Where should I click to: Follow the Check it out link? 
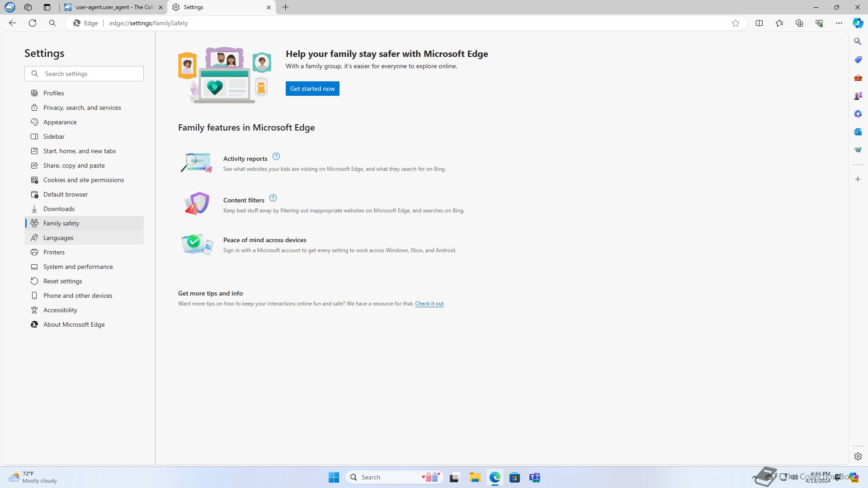[429, 304]
